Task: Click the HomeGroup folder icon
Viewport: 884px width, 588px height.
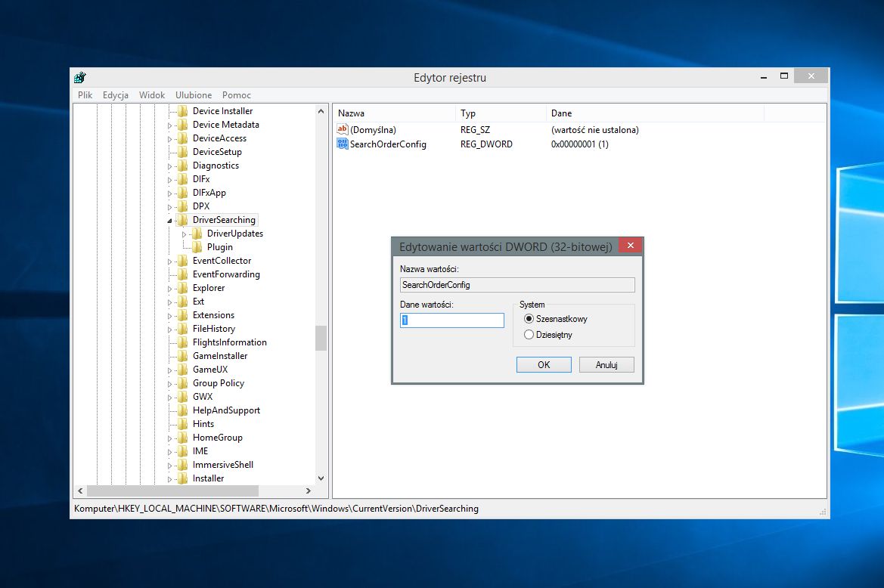Action: tap(182, 438)
